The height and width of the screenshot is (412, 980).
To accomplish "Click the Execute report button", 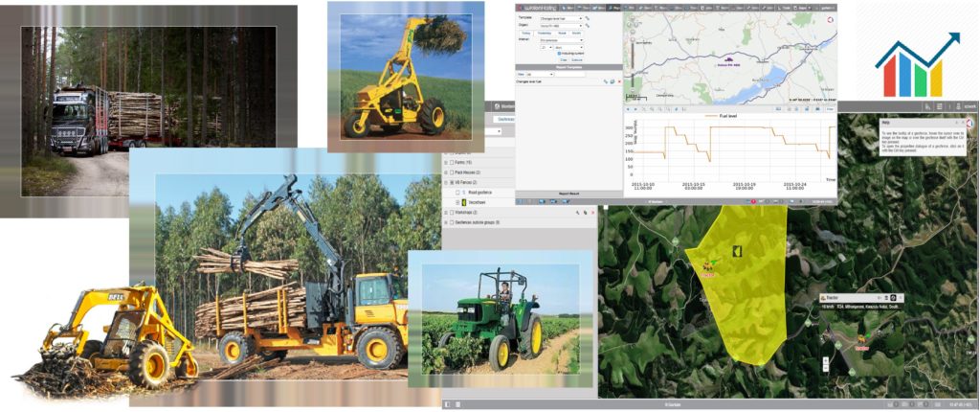I will pos(576,60).
